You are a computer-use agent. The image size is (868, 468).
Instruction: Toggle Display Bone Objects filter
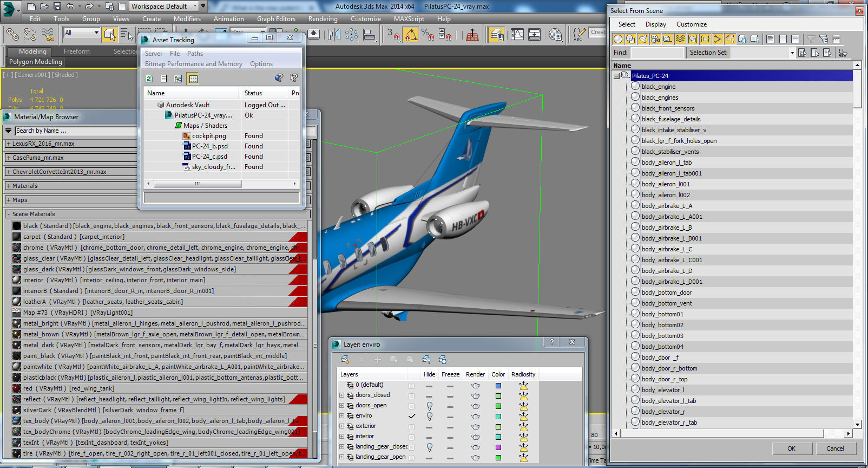(718, 39)
